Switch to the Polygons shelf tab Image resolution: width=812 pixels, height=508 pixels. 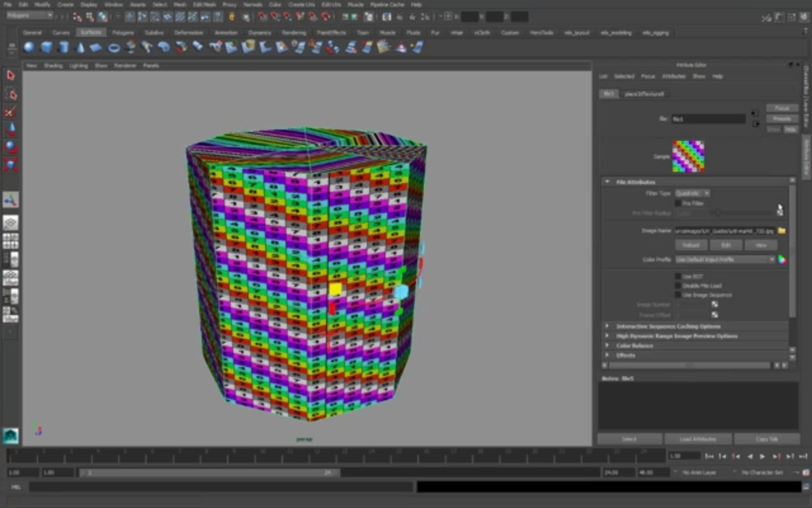click(x=123, y=33)
